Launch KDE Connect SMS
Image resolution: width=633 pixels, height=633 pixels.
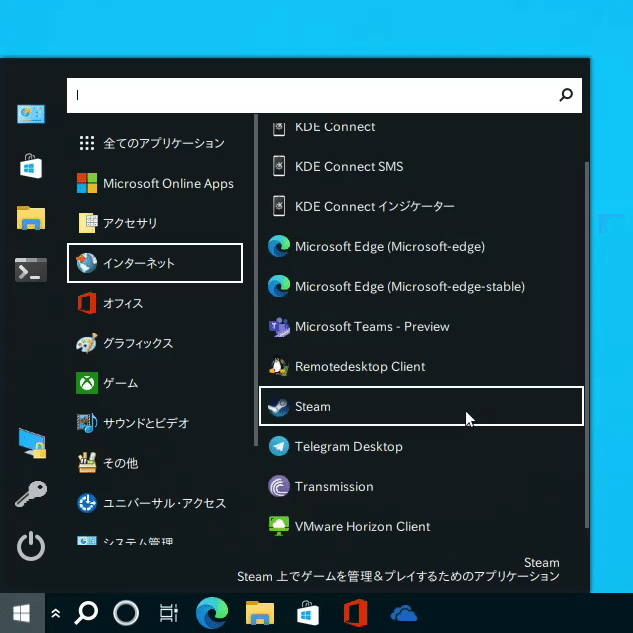click(421, 166)
